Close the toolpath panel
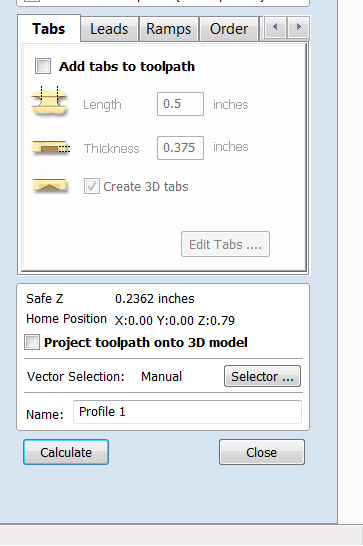The width and height of the screenshot is (363, 546). point(262,452)
